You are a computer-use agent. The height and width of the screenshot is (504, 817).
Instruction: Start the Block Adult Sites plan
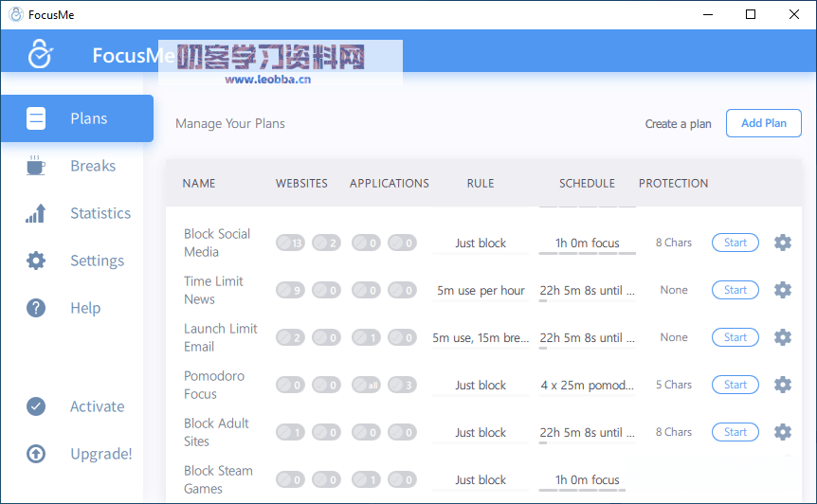coord(735,432)
